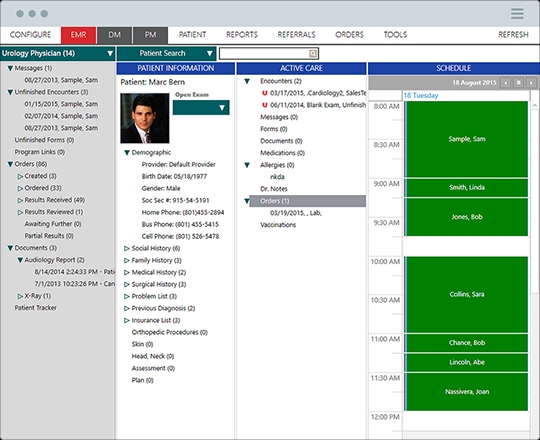Go to previous day in schedule
This screenshot has width=540, height=440.
(506, 83)
